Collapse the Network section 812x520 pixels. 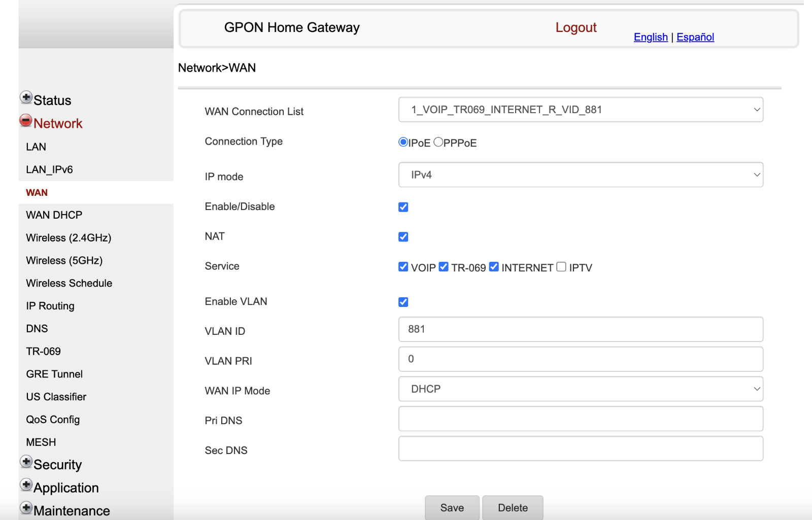(25, 121)
